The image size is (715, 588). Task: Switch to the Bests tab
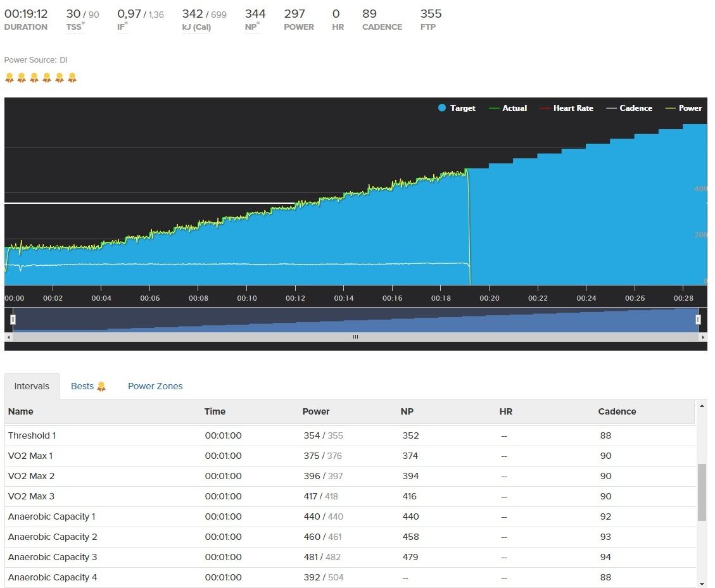coord(88,386)
